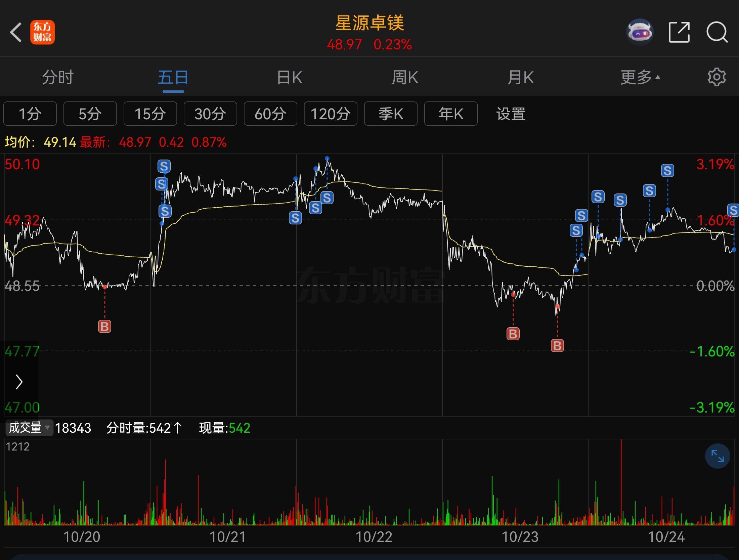Select the 1分 period button
This screenshot has height=560, width=739.
click(30, 114)
